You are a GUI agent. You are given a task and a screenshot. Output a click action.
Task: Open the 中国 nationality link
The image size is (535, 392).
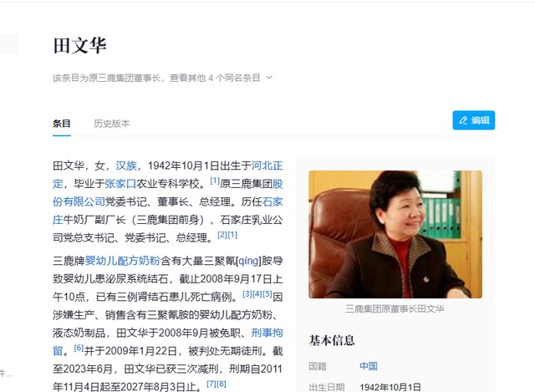coord(369,366)
